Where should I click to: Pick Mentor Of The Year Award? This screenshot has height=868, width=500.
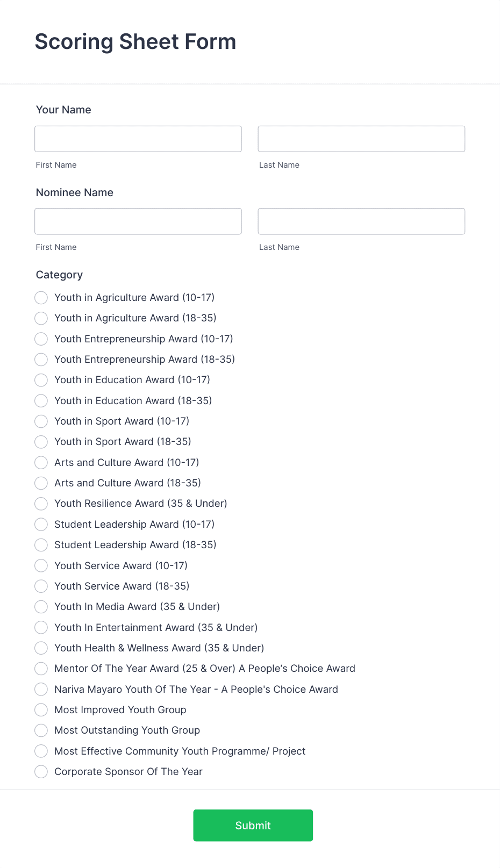(41, 669)
